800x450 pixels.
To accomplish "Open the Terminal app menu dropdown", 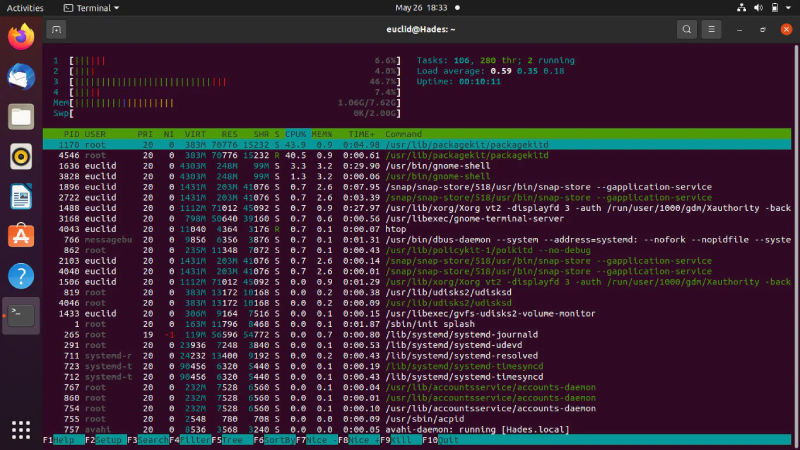I will pos(91,8).
